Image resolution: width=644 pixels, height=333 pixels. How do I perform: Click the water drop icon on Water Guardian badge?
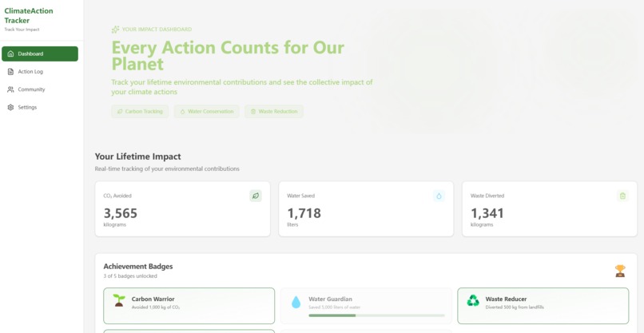(x=296, y=302)
